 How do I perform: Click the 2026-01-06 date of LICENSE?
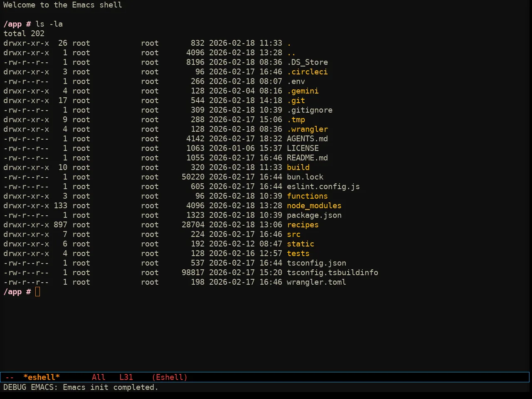click(232, 148)
